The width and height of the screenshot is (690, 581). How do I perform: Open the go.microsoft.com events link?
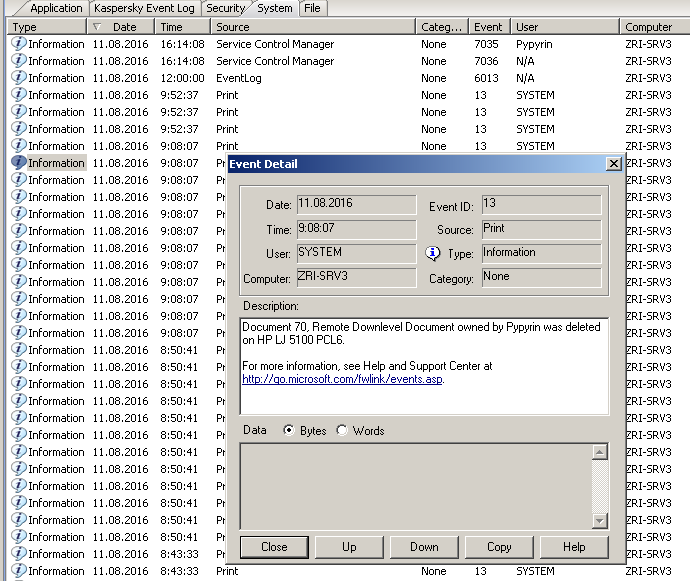[x=342, y=379]
